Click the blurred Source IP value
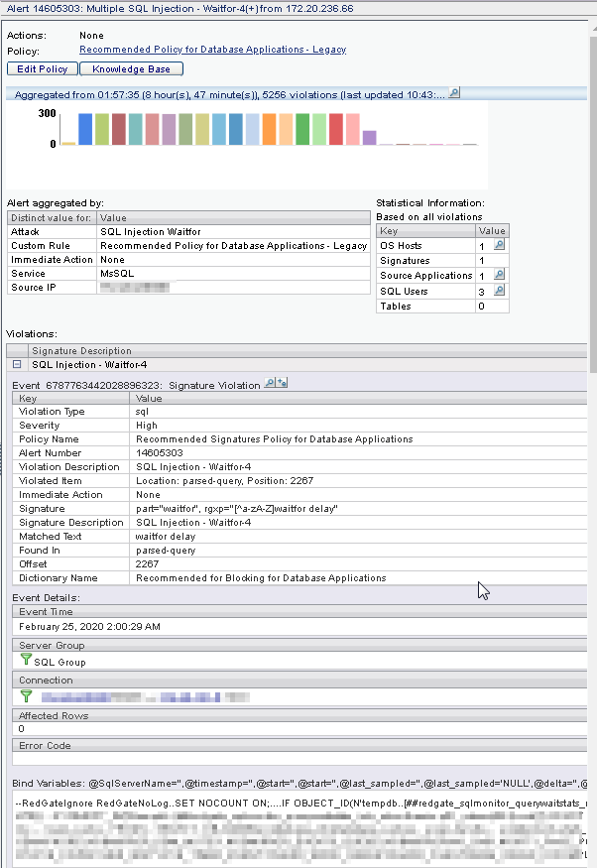Screen dimensions: 597x868 pyautogui.click(x=135, y=288)
